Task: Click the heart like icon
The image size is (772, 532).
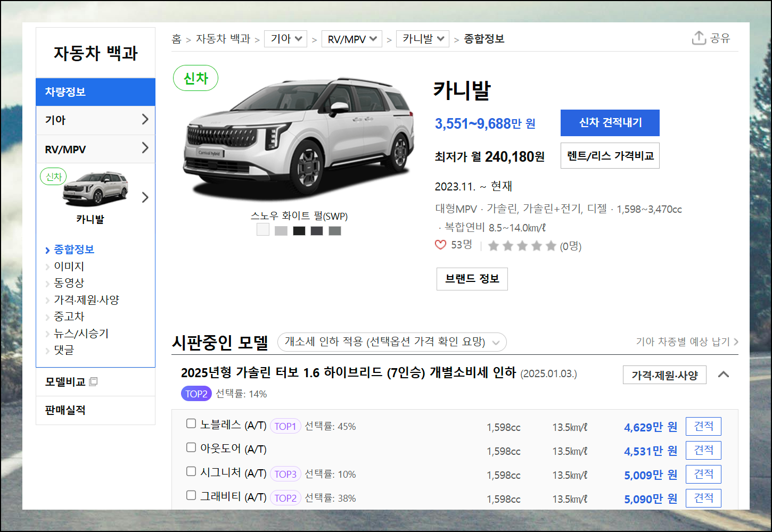Action: click(x=440, y=245)
